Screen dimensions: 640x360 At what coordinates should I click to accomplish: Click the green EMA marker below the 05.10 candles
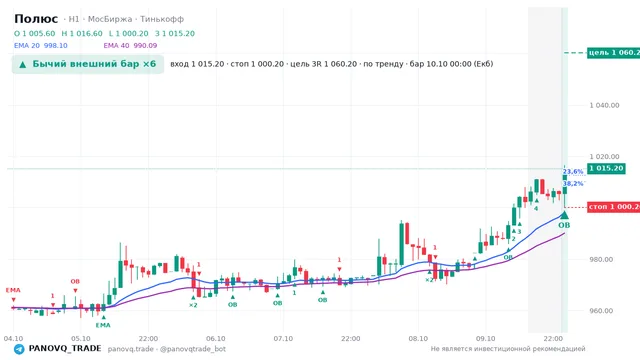tap(103, 322)
